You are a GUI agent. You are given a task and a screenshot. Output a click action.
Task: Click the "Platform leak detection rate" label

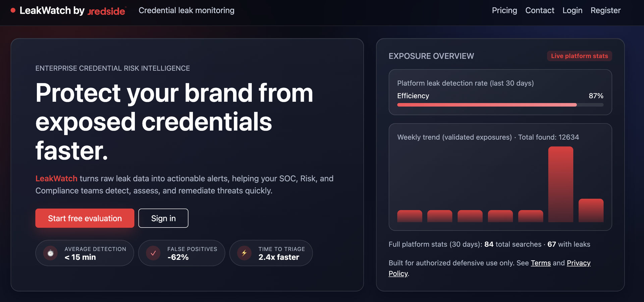click(x=466, y=83)
